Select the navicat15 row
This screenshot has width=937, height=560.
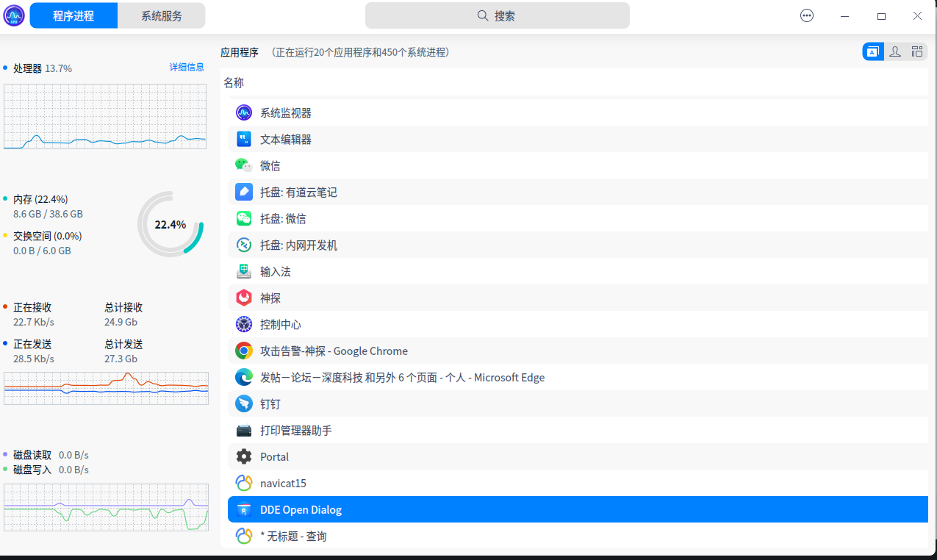click(x=578, y=483)
